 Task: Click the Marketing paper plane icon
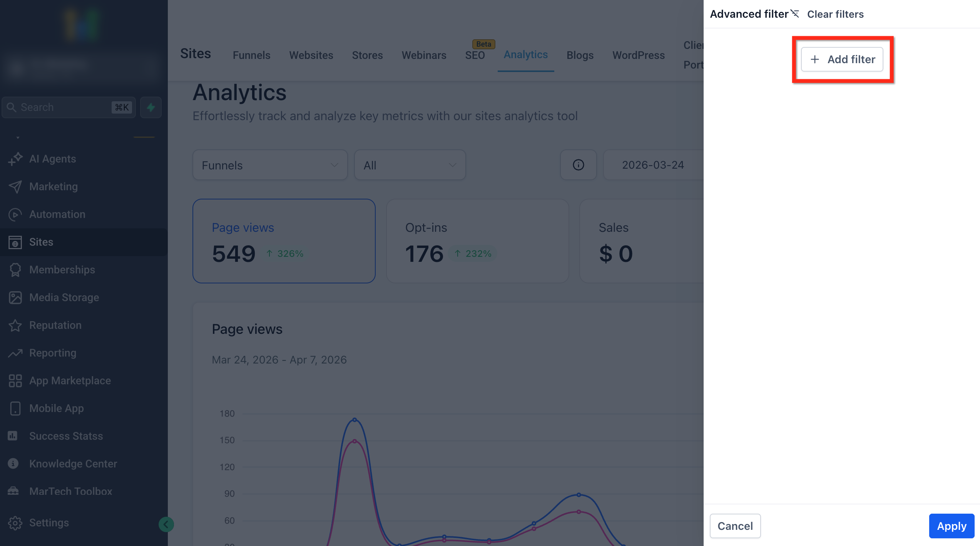15,187
